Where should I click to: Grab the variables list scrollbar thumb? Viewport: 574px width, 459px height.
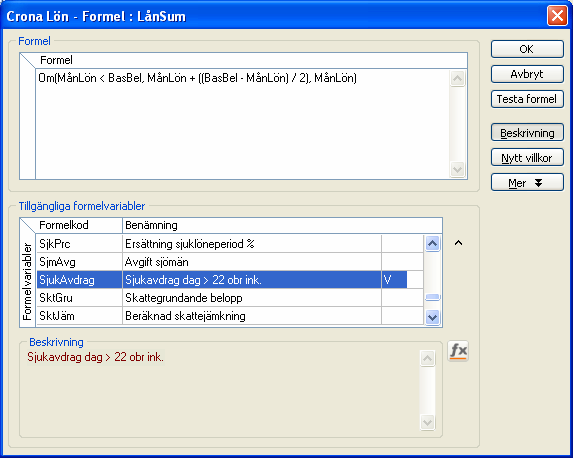coord(432,297)
